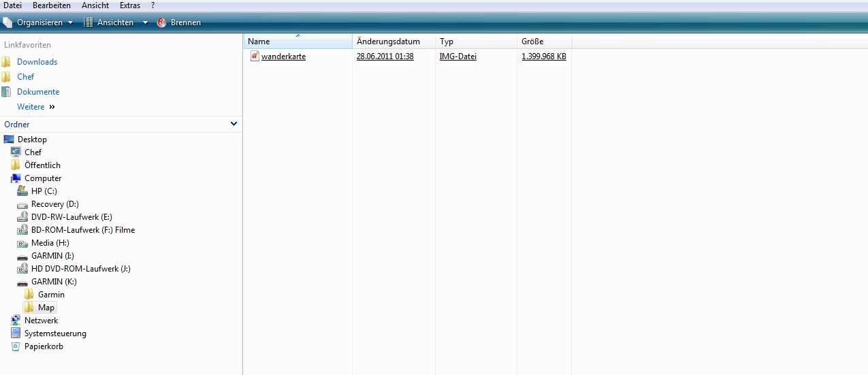The image size is (868, 375).
Task: Click the Papierkorb recycle bin icon
Action: click(16, 346)
